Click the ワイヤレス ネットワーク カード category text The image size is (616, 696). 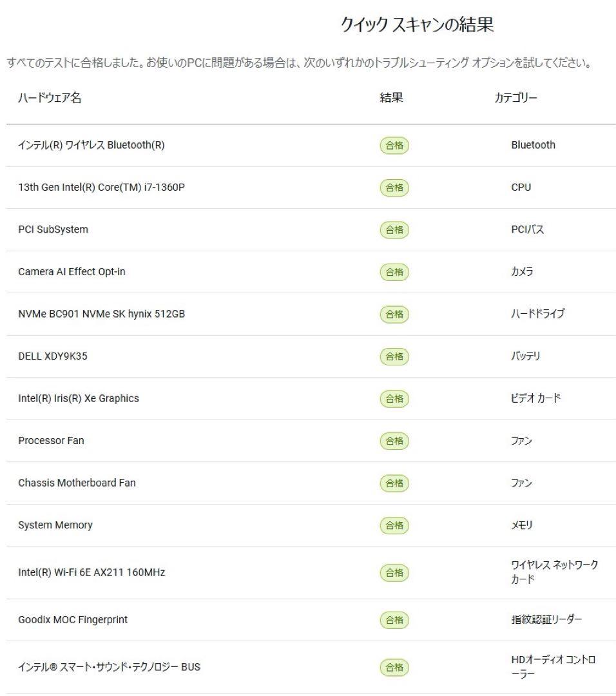[554, 572]
